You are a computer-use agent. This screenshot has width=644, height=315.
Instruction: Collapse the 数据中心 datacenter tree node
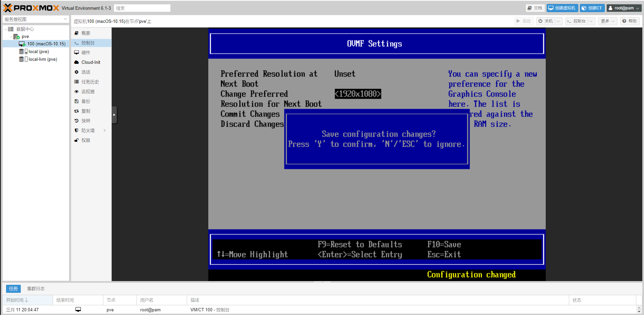pos(6,29)
